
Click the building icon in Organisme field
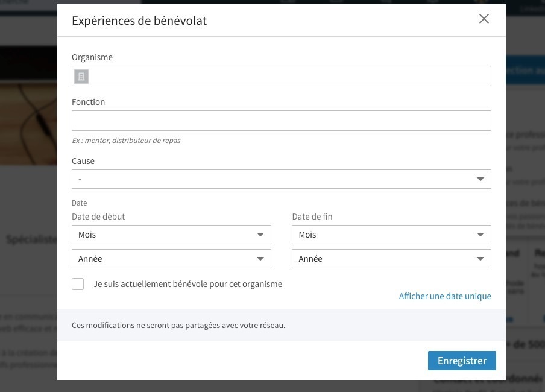click(81, 76)
